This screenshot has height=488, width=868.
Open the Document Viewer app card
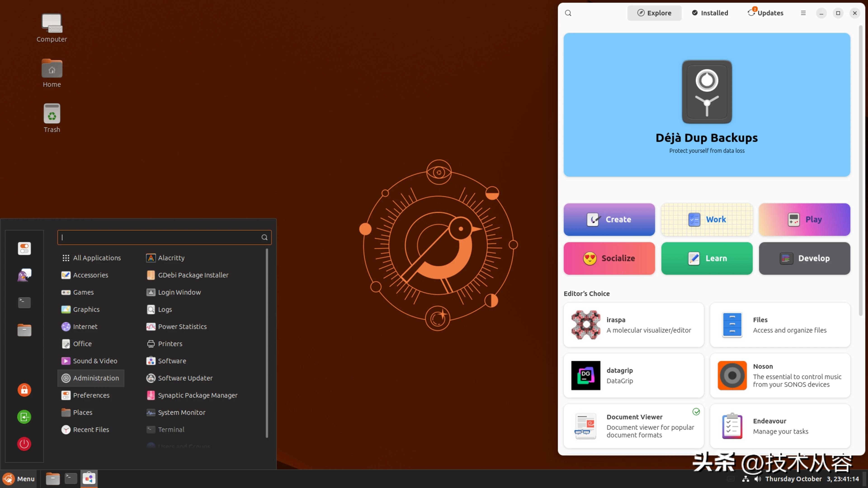(x=633, y=426)
